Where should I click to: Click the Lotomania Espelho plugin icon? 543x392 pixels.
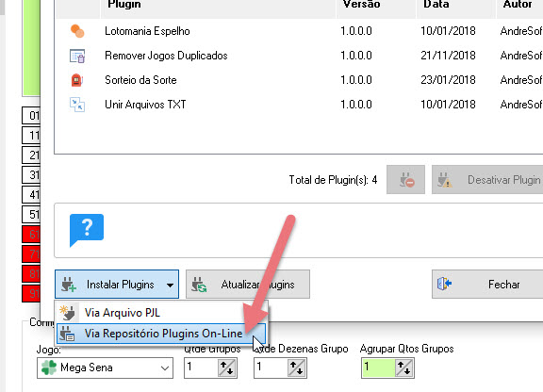[x=77, y=31]
